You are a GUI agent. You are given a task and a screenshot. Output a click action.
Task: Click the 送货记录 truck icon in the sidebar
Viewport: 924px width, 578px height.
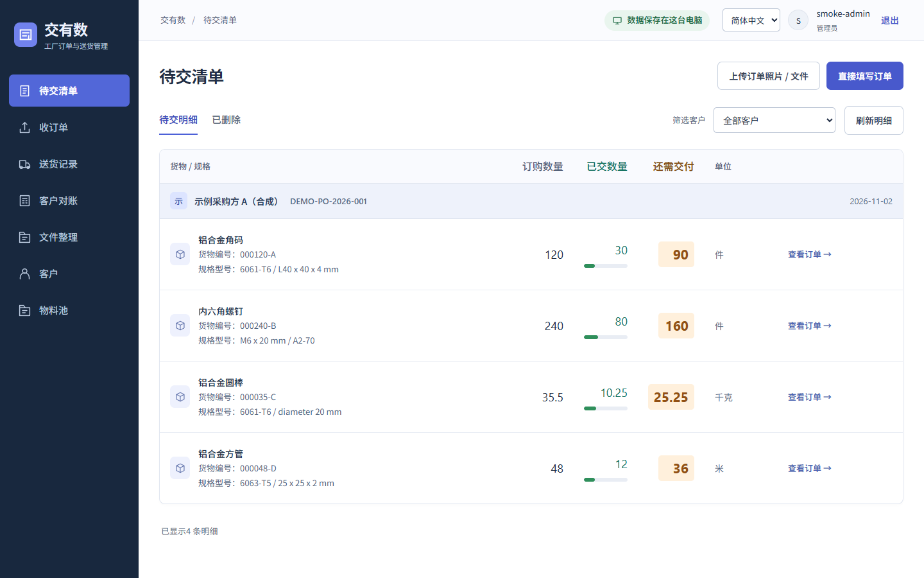[24, 164]
